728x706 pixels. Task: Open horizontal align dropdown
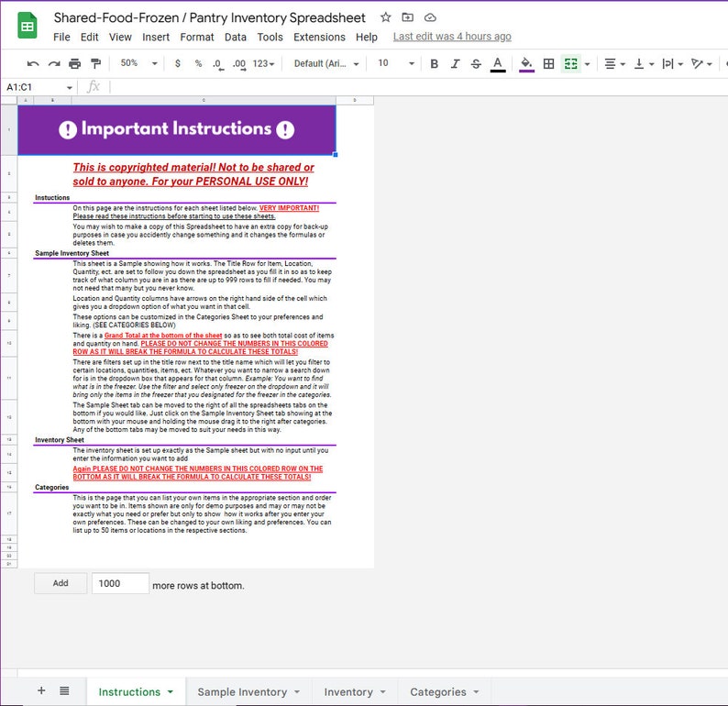(614, 63)
